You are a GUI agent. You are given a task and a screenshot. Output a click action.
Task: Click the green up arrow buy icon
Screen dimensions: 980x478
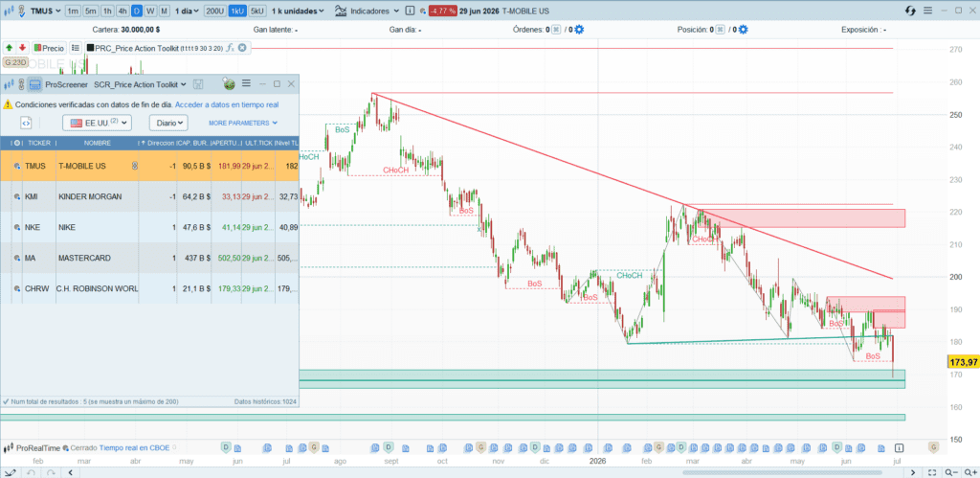point(10,48)
